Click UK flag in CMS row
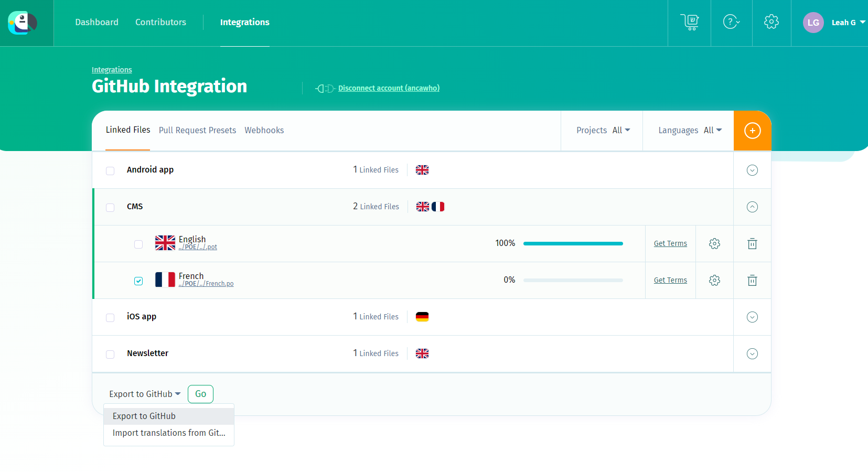Viewport: 868px width, 472px height. (423, 207)
